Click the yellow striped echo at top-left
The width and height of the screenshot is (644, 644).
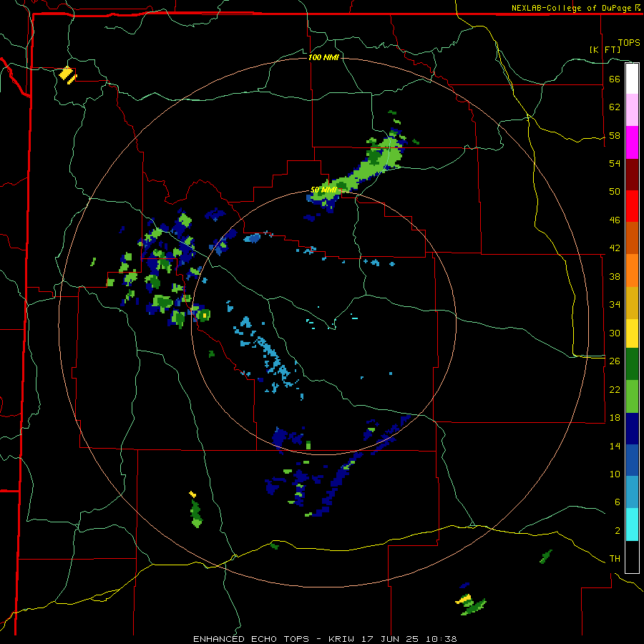(68, 75)
